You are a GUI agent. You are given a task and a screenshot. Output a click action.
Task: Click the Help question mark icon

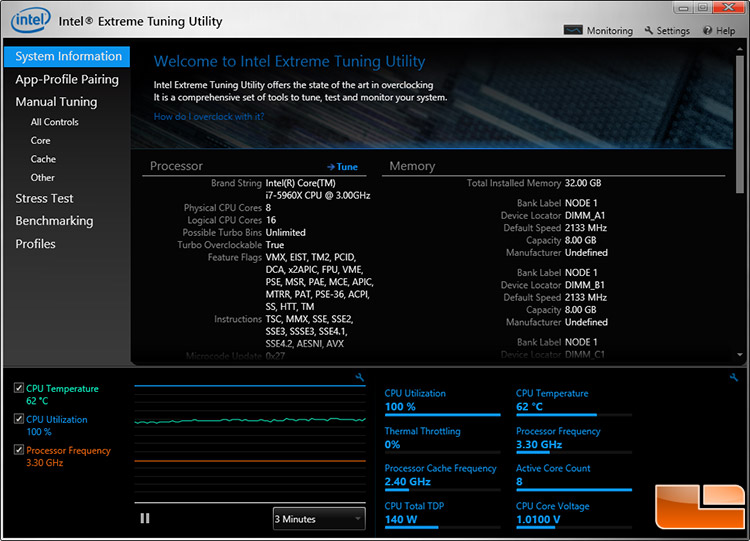707,30
